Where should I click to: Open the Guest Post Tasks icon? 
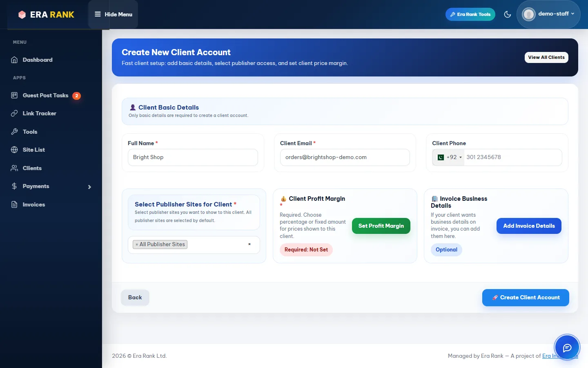coord(14,95)
